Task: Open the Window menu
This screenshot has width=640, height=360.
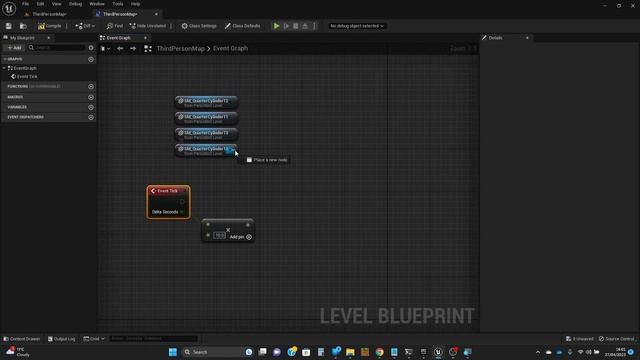Action: (x=97, y=4)
